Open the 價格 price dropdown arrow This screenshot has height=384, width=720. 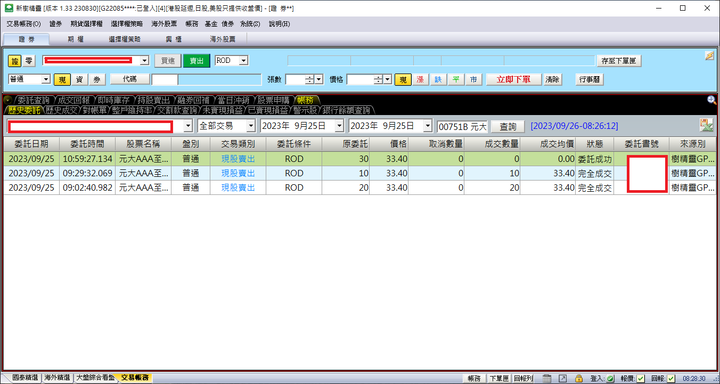(x=388, y=79)
